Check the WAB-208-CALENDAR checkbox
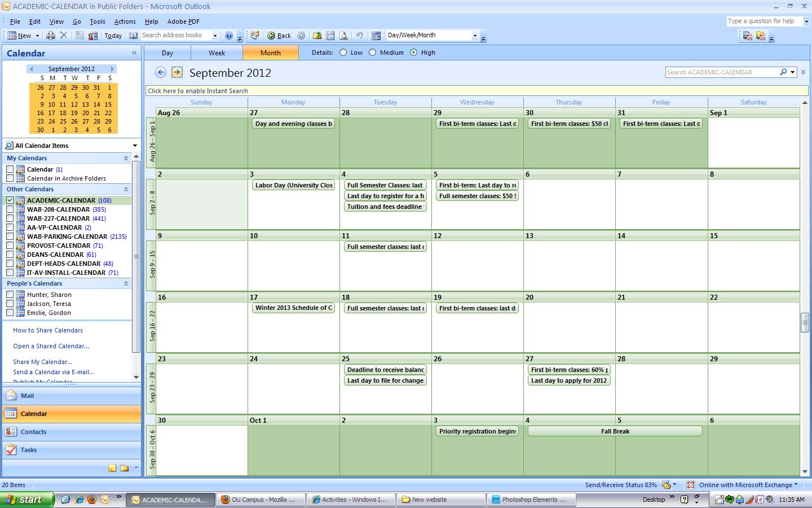The height and width of the screenshot is (508, 812). coord(10,209)
